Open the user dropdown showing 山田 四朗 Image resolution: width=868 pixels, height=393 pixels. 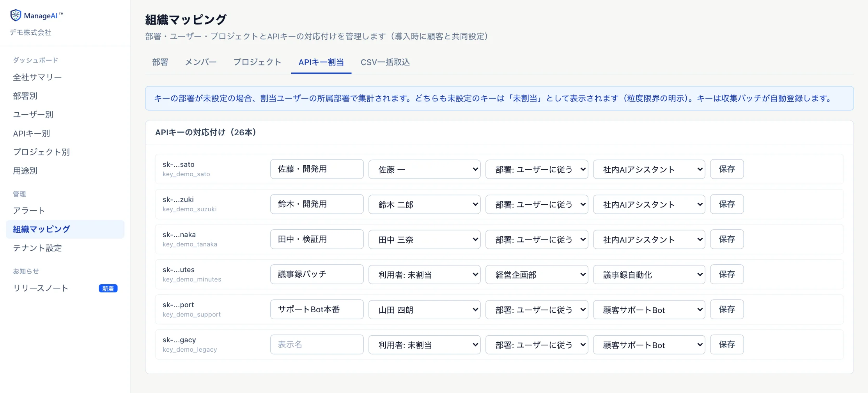[425, 310]
